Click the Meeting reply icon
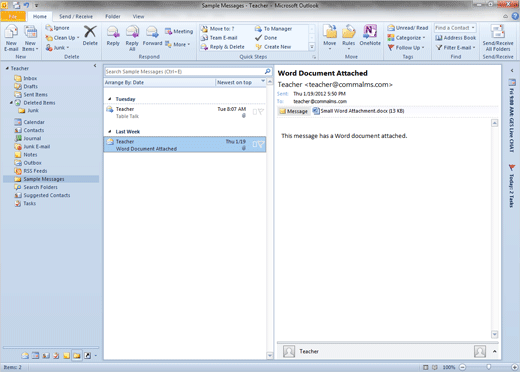Image resolution: width=520 pixels, height=372 pixels. pyautogui.click(x=179, y=31)
